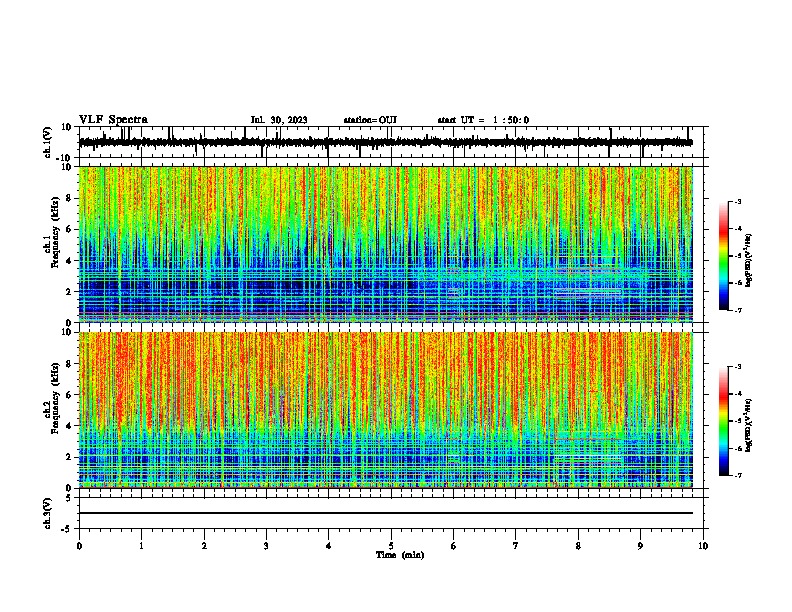Image resolution: width=792 pixels, height=612 pixels.
Task: Click the date text "Jul. 30, 2023"
Action: click(x=279, y=120)
